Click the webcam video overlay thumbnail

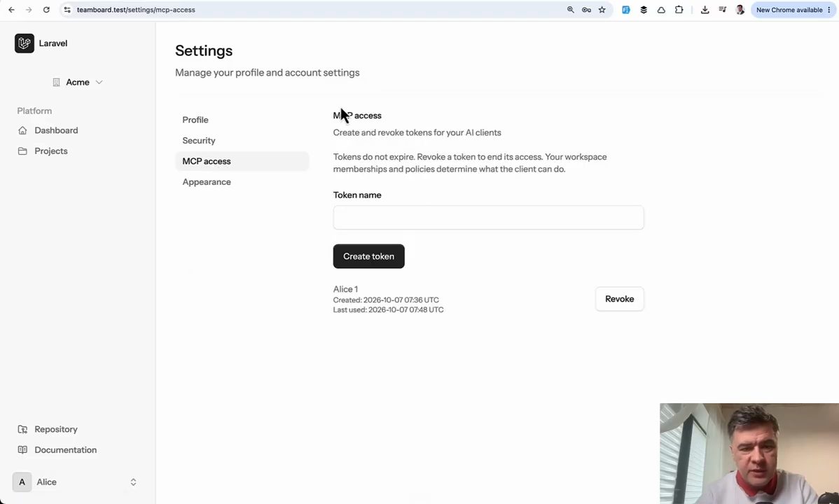749,454
